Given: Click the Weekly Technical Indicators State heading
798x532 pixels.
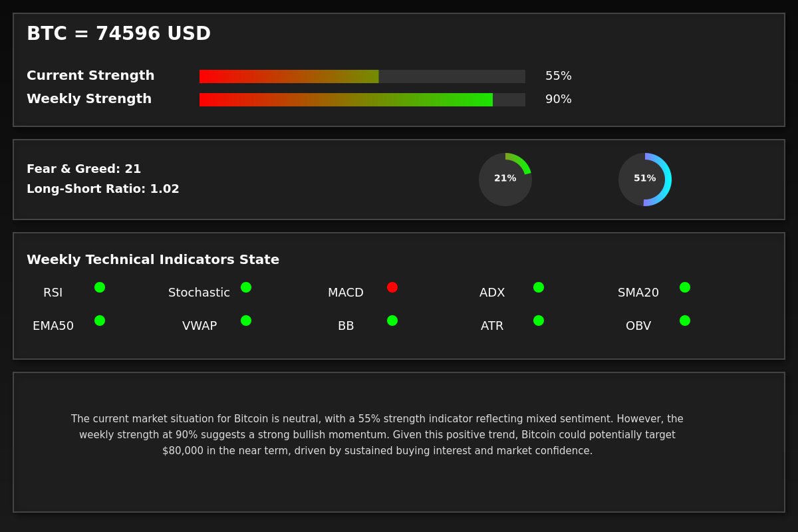Looking at the screenshot, I should pos(153,260).
